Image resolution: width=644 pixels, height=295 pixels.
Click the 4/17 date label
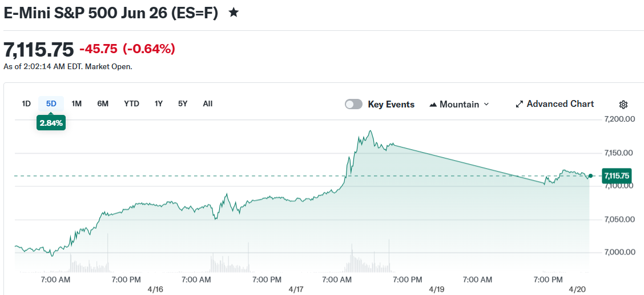[x=296, y=289]
